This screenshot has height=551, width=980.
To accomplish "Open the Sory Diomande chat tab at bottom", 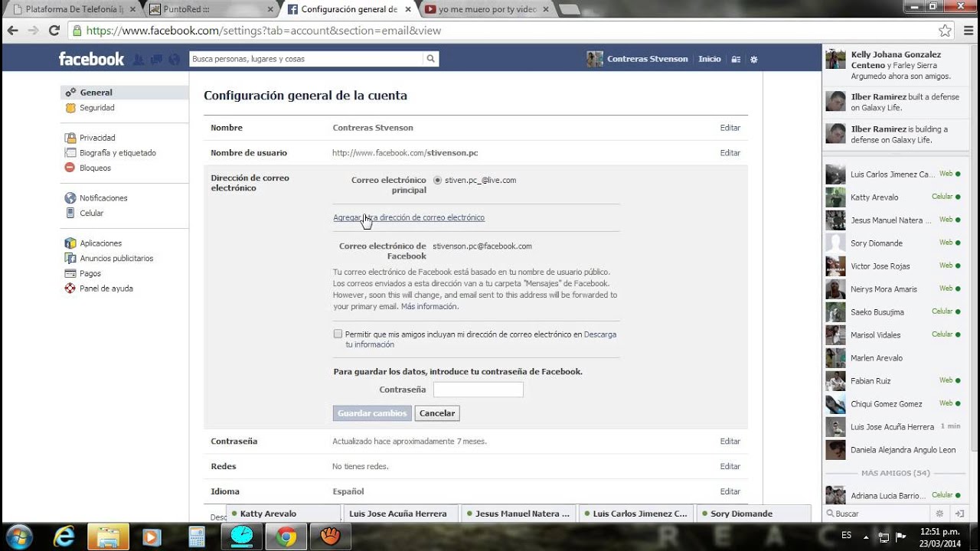I will [x=754, y=514].
